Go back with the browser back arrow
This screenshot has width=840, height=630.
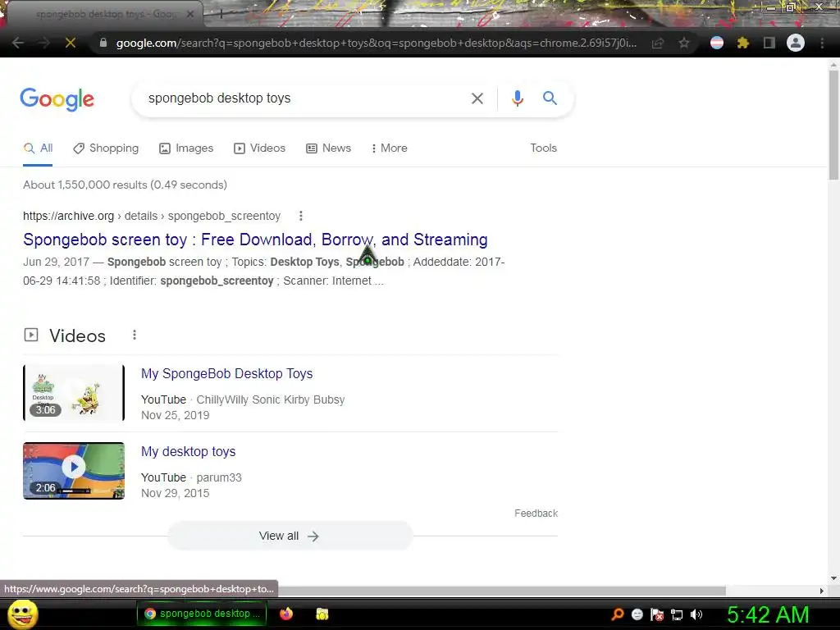tap(18, 43)
